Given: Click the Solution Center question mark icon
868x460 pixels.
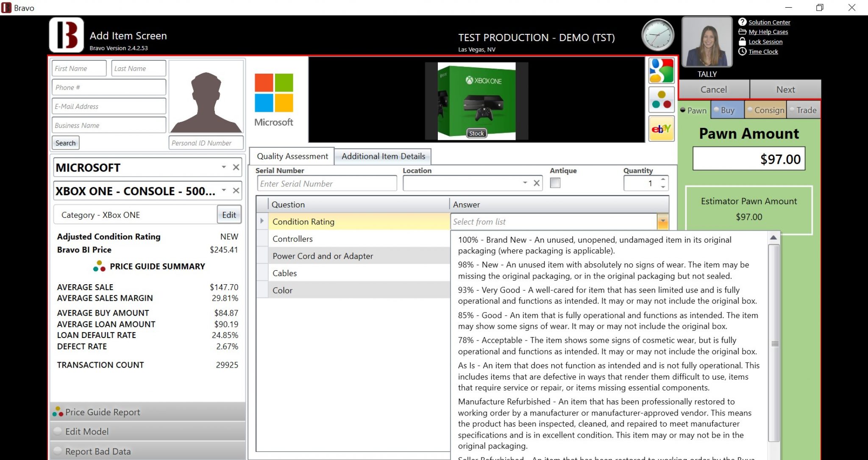Looking at the screenshot, I should (742, 22).
